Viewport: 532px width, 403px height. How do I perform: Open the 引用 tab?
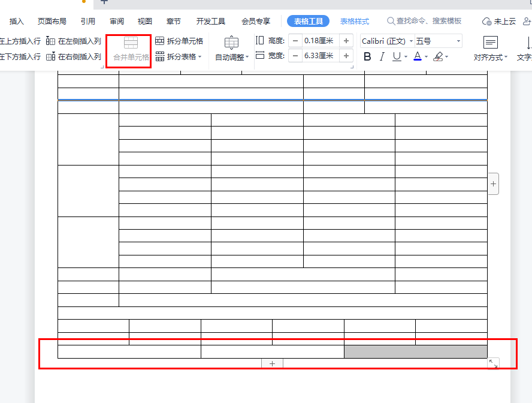(88, 22)
